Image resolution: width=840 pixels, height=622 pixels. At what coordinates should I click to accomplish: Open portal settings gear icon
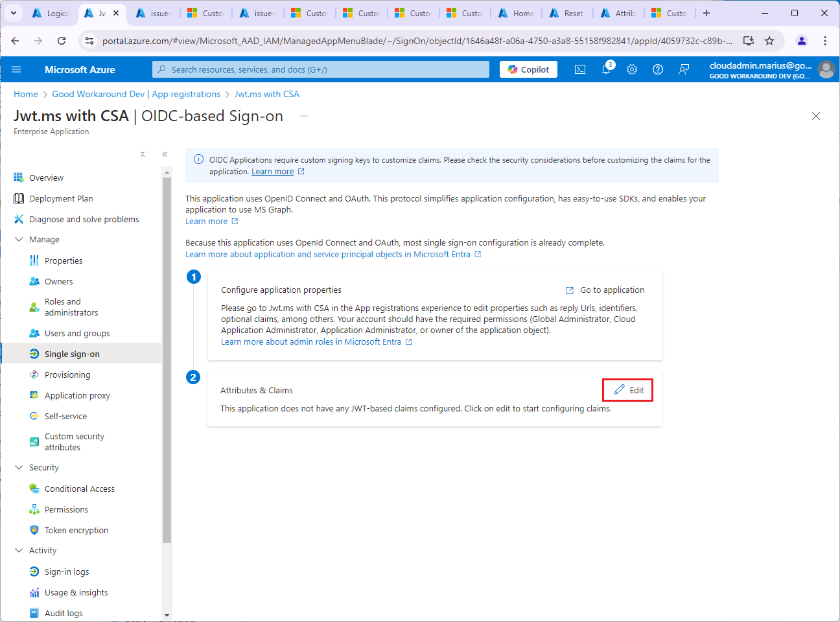point(632,69)
